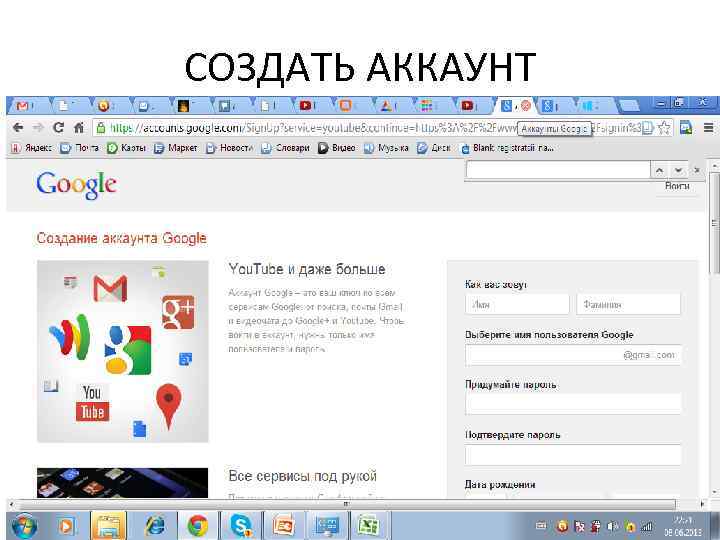Click the Google username @gmail.com field
This screenshot has width=720, height=540.
pos(573,355)
